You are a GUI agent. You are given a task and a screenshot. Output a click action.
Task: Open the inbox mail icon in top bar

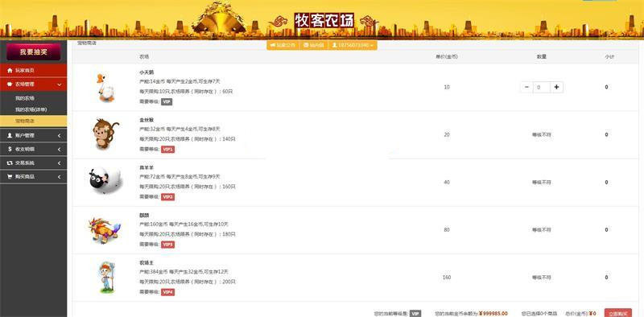(306, 45)
